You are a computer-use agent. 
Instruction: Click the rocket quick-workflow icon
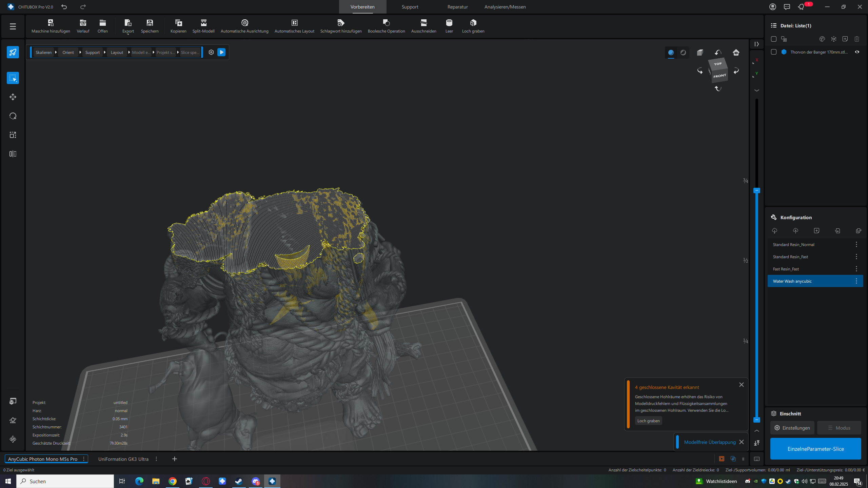pyautogui.click(x=13, y=52)
